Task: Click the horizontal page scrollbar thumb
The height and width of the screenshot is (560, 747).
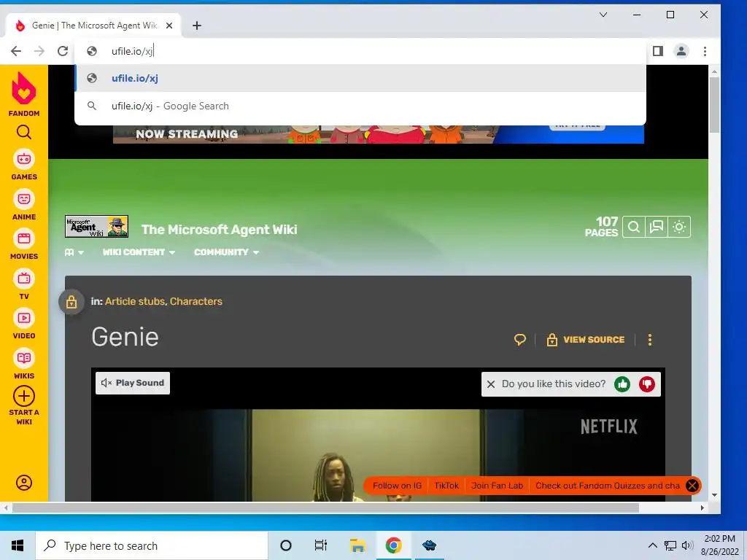Action: pos(325,508)
